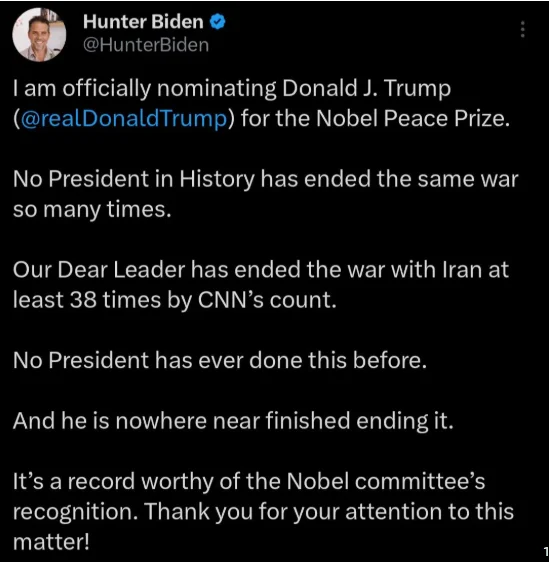Screen dimensions: 549x562
Task: Select 'No President has ever done this before' line
Action: coord(220,360)
